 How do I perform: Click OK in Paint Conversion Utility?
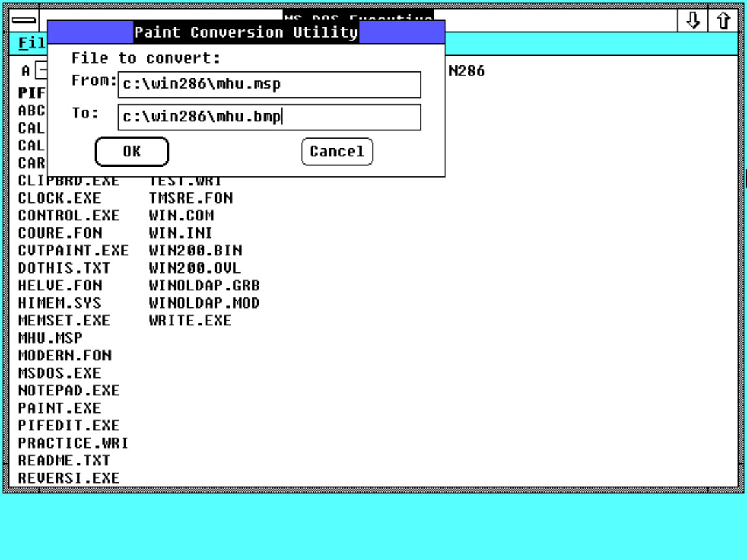coord(132,152)
